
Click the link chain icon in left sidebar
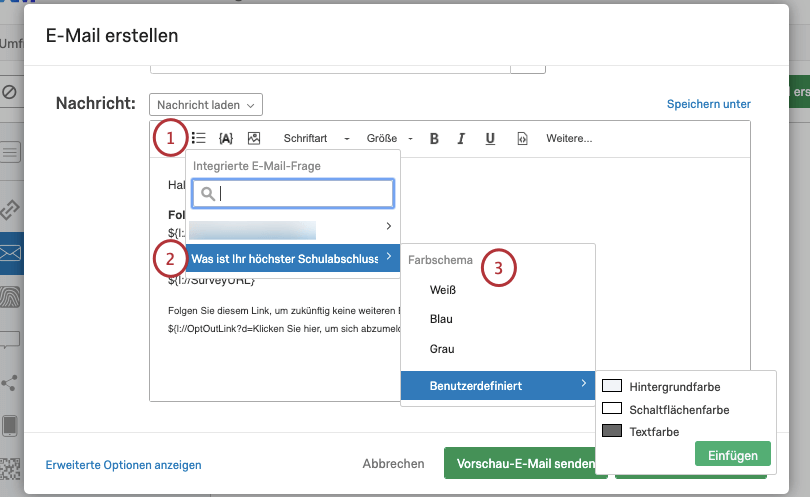click(x=9, y=209)
